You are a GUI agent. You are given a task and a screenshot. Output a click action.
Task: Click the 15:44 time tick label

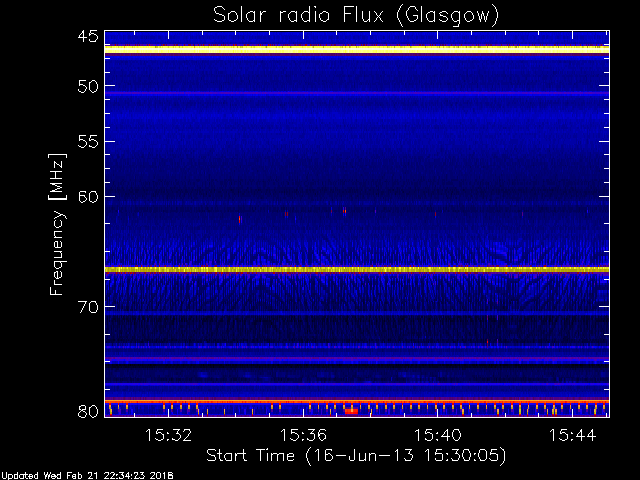click(572, 435)
